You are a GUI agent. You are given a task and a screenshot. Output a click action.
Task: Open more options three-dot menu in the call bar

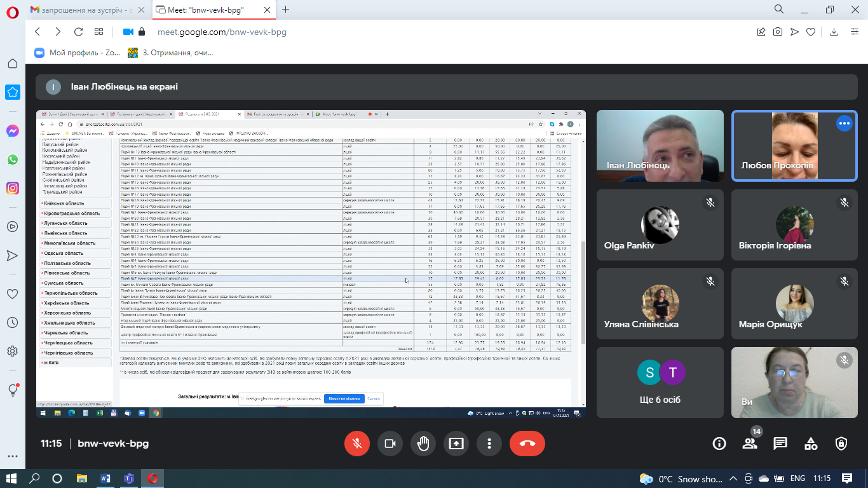pyautogui.click(x=488, y=444)
